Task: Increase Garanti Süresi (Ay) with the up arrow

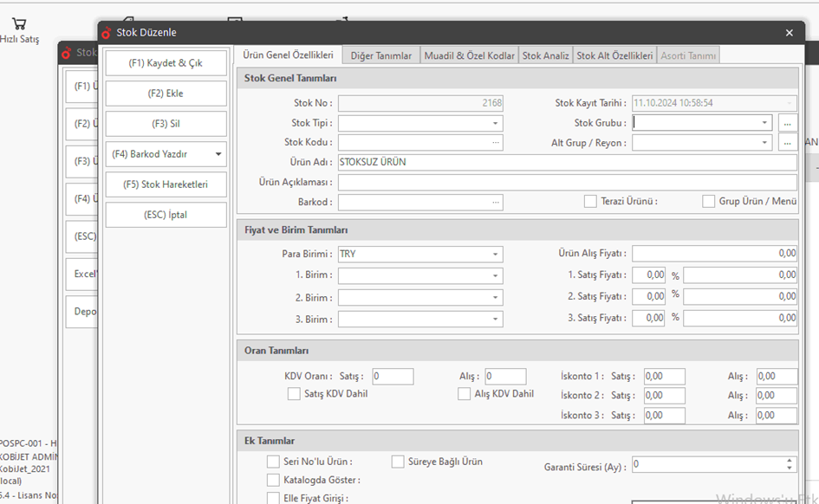Action: pyautogui.click(x=790, y=461)
